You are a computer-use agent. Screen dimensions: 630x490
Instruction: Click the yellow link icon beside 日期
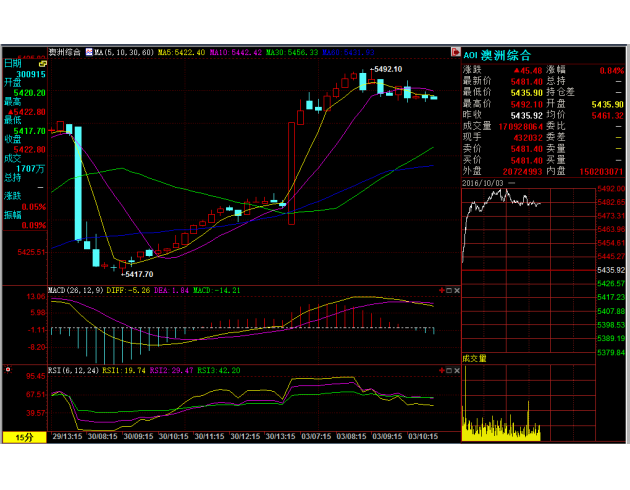pyautogui.click(x=42, y=63)
